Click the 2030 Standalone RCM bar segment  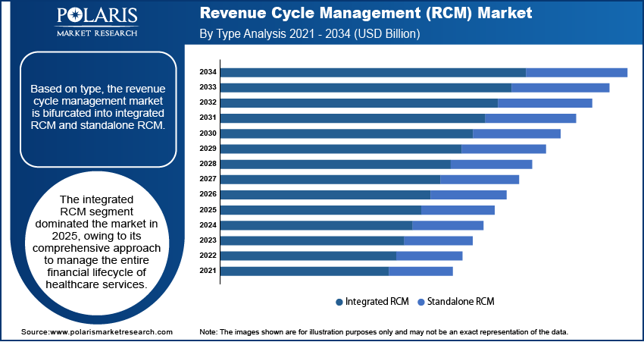pyautogui.click(x=517, y=133)
